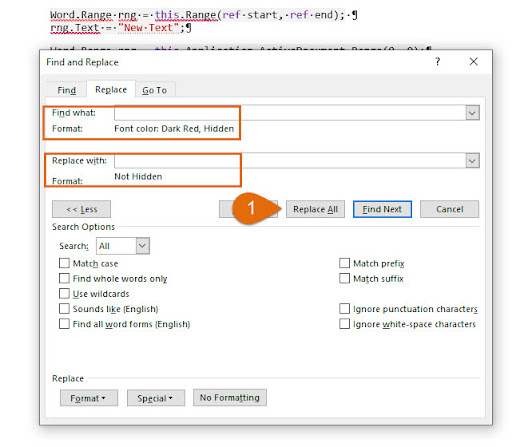Screen dimensions: 512x447
Task: Toggle Find all word forms (English)
Action: click(x=64, y=324)
